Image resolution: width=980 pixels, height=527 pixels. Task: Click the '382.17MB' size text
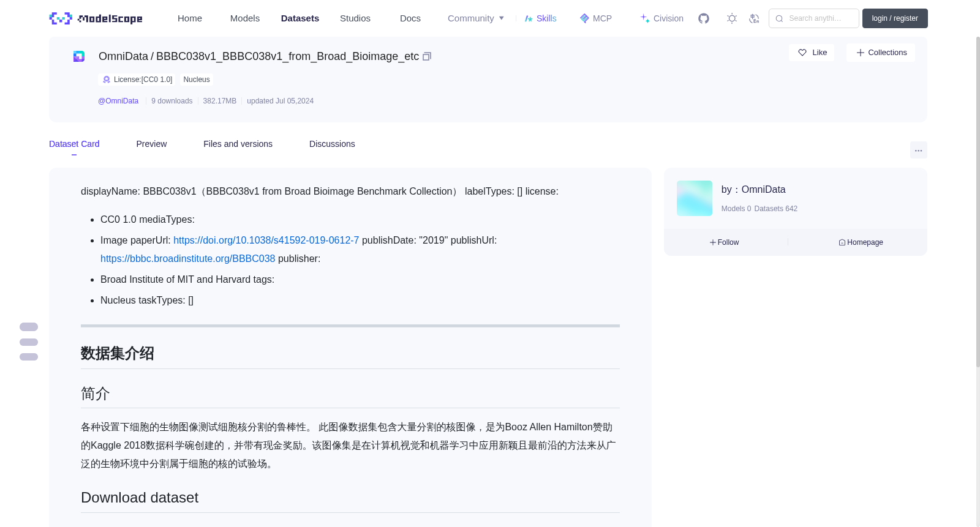tap(220, 101)
